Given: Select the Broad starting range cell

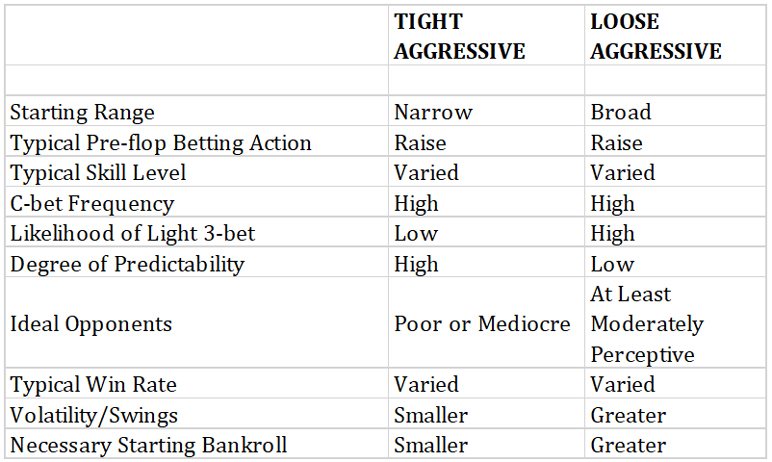Looking at the screenshot, I should point(620,112).
